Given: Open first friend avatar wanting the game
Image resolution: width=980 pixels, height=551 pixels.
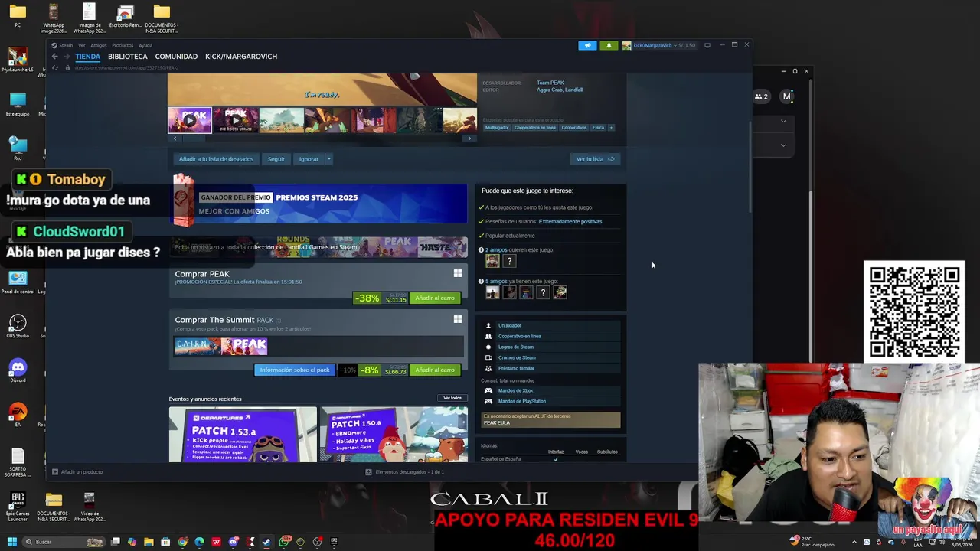Looking at the screenshot, I should 492,261.
